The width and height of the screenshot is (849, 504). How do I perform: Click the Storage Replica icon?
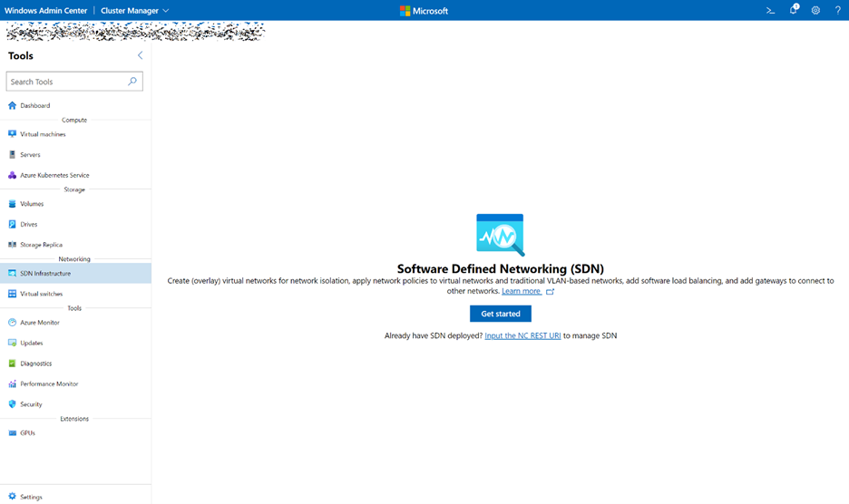coord(12,245)
